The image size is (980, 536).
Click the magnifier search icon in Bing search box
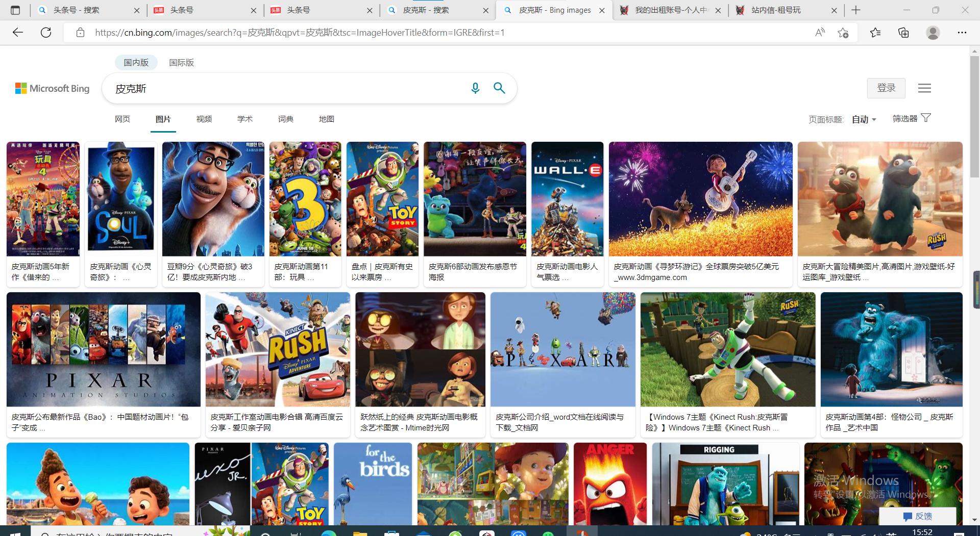click(x=499, y=88)
